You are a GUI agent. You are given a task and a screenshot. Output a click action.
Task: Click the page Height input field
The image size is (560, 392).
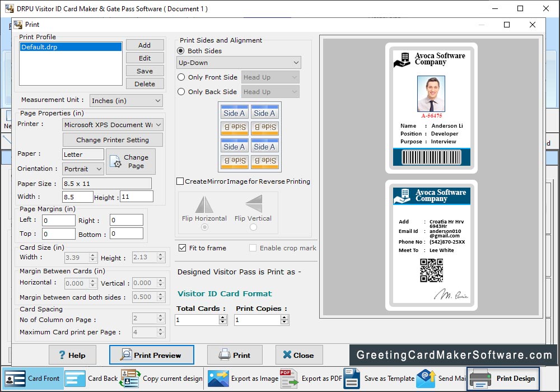click(x=137, y=197)
